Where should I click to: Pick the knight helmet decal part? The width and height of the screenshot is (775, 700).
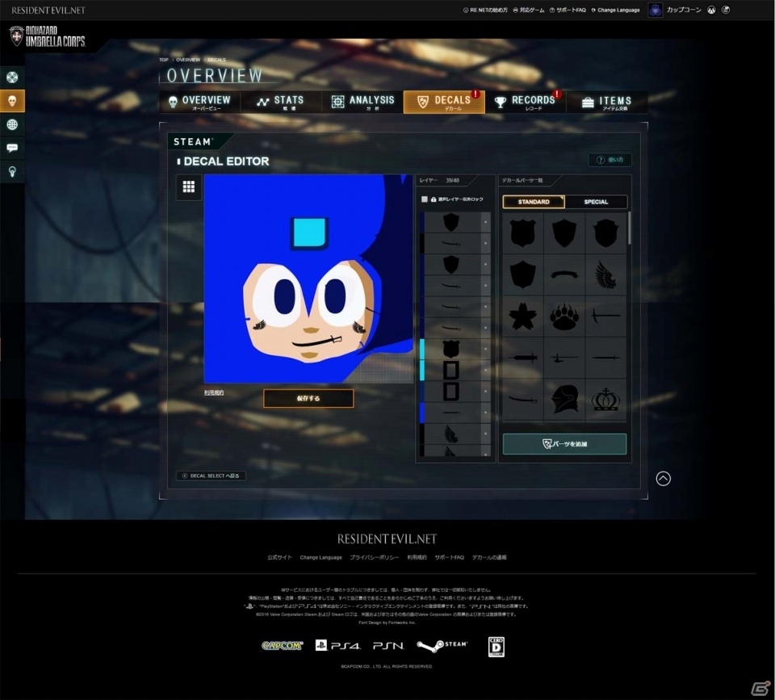(564, 399)
